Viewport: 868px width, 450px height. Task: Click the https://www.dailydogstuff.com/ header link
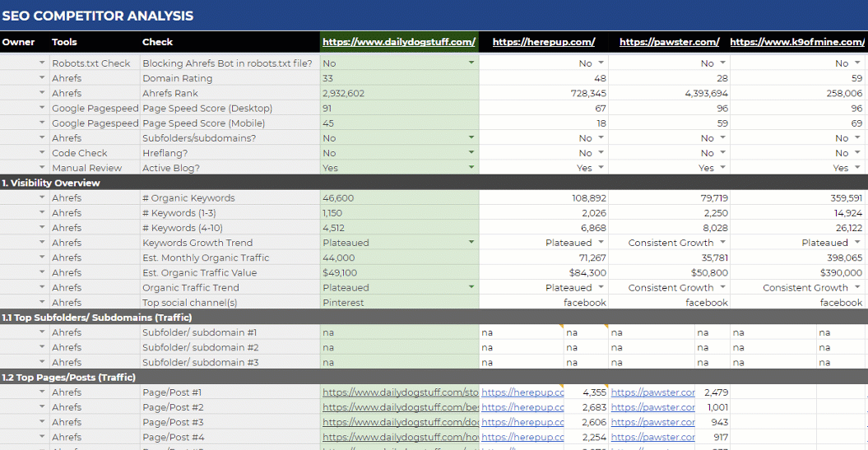399,42
